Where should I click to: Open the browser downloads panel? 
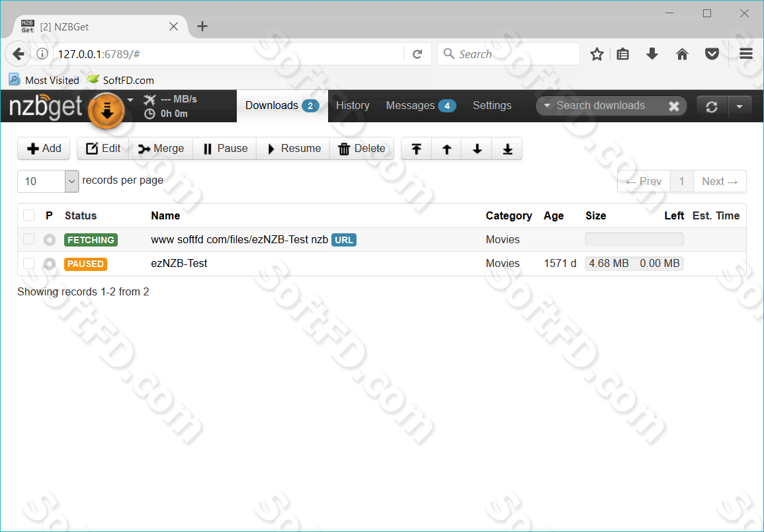pyautogui.click(x=652, y=54)
